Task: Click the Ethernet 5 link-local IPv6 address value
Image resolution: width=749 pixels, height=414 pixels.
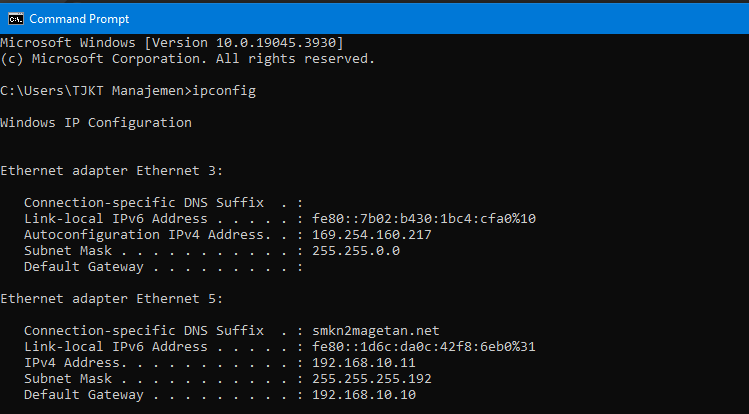Action: (x=426, y=347)
